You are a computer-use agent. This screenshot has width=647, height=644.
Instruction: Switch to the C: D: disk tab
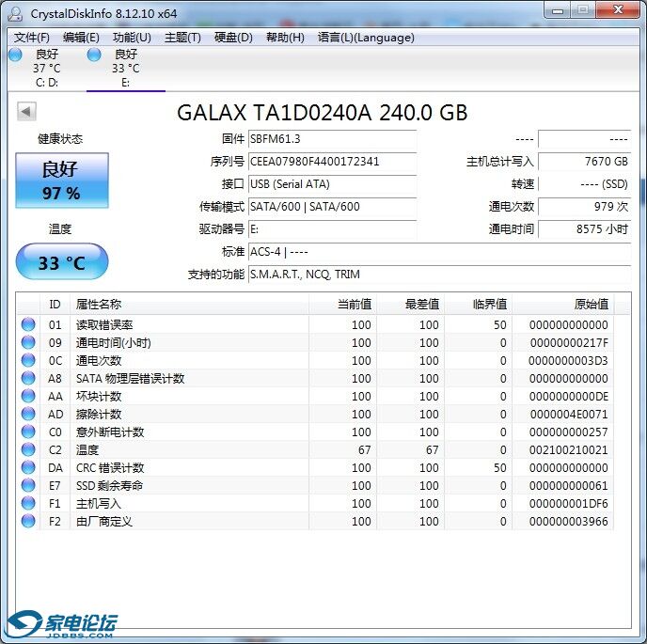[47, 68]
